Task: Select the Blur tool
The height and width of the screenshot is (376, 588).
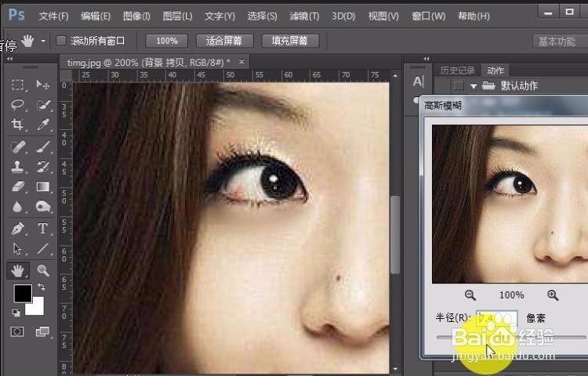Action: point(17,206)
